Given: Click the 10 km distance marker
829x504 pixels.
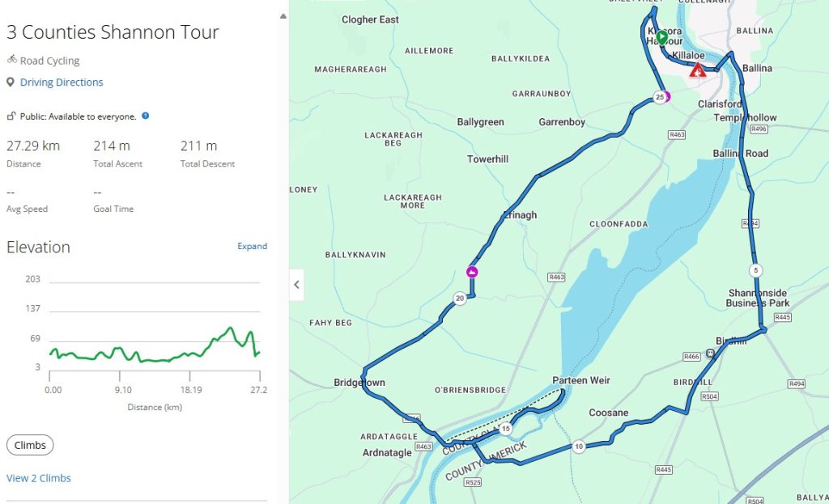Looking at the screenshot, I should click(578, 447).
